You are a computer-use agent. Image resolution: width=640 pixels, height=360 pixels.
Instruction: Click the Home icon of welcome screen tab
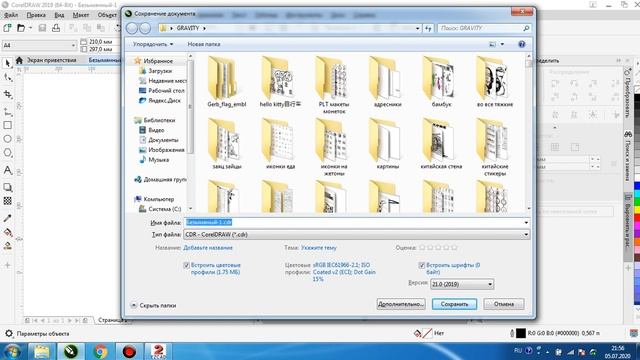pyautogui.click(x=19, y=60)
